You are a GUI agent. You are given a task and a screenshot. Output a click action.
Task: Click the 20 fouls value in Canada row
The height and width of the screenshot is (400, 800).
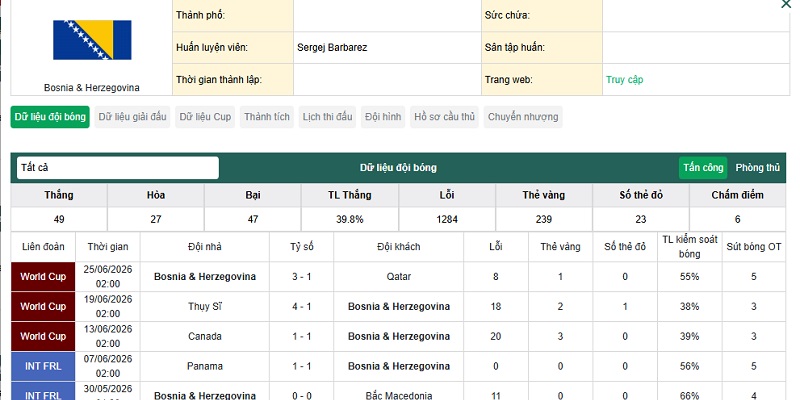pos(495,336)
